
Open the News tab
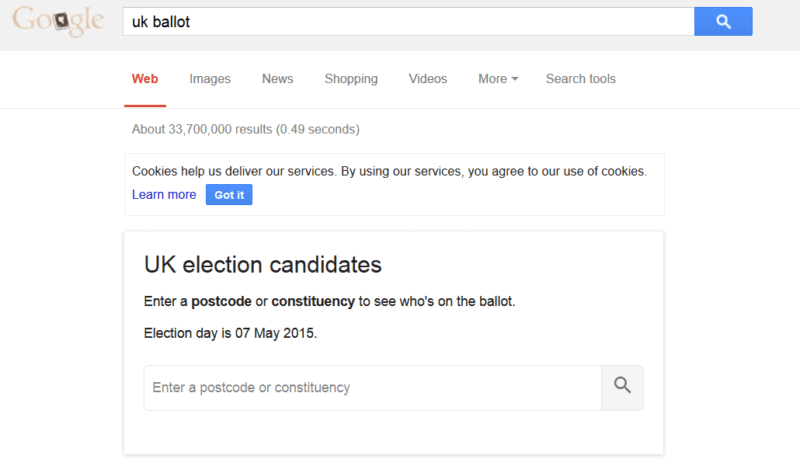coord(278,79)
